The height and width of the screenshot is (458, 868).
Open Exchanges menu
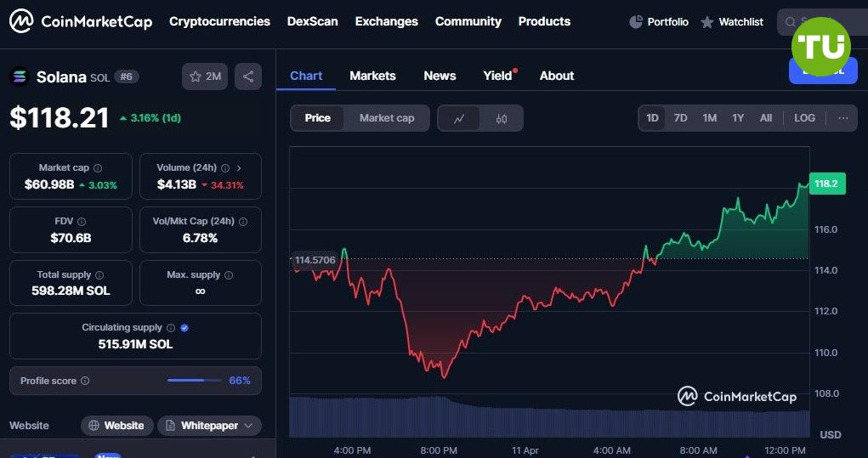coord(387,21)
